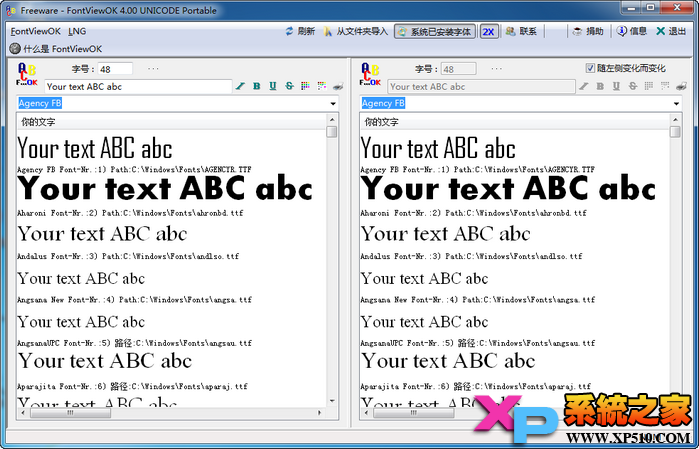Click the ABC FontViewOK logo in left panel

tap(27, 74)
